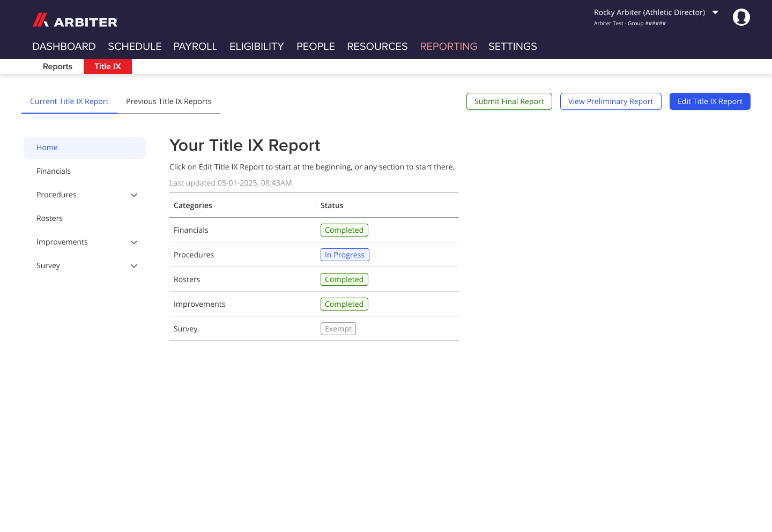Image resolution: width=772 pixels, height=532 pixels.
Task: Open the View Preliminary Report
Action: [611, 101]
